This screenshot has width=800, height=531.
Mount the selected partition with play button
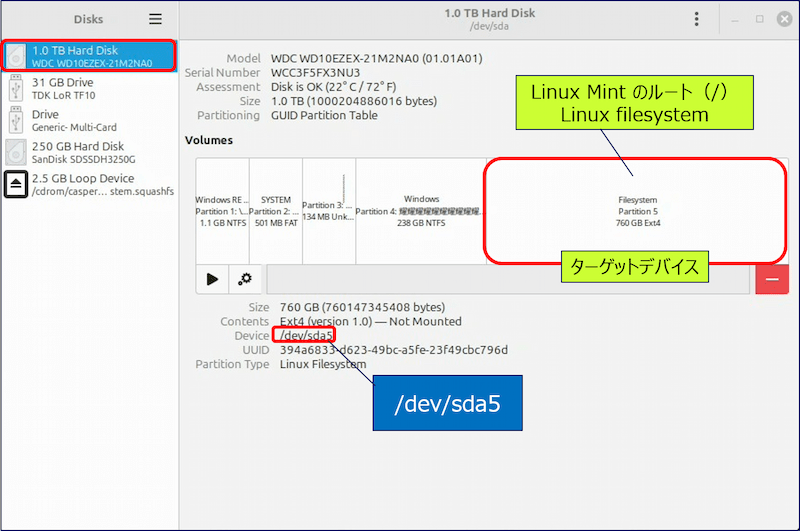(x=212, y=279)
